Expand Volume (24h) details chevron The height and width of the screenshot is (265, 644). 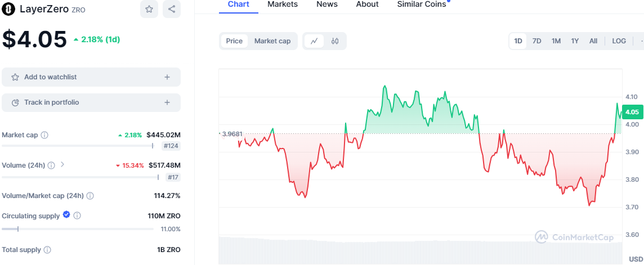point(62,164)
